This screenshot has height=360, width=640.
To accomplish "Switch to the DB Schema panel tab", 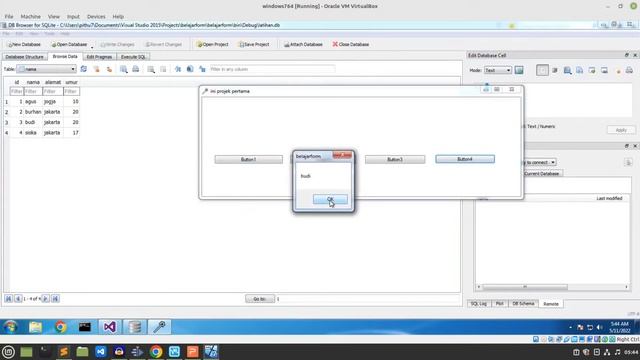I will 523,304.
